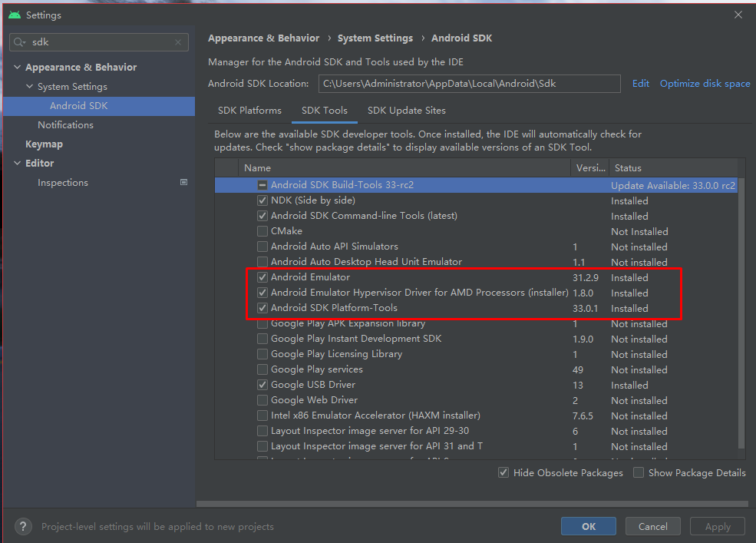Click Appearance & Behavior breadcrumb

tap(264, 38)
